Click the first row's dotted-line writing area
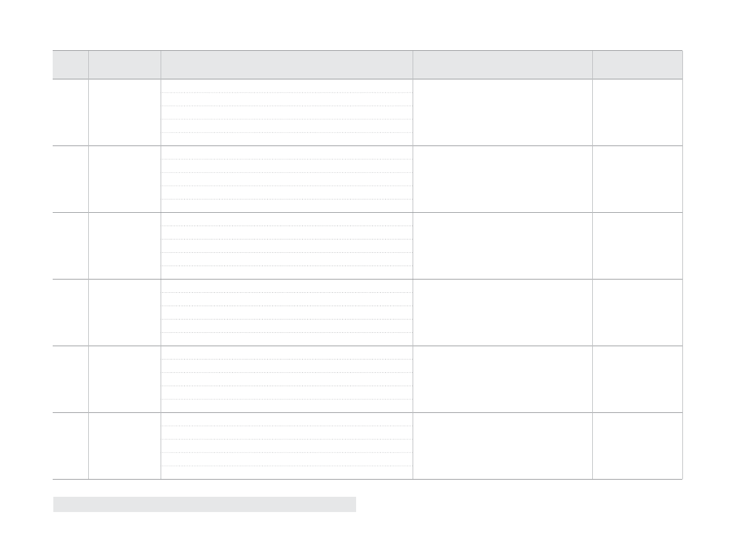 pyautogui.click(x=286, y=112)
